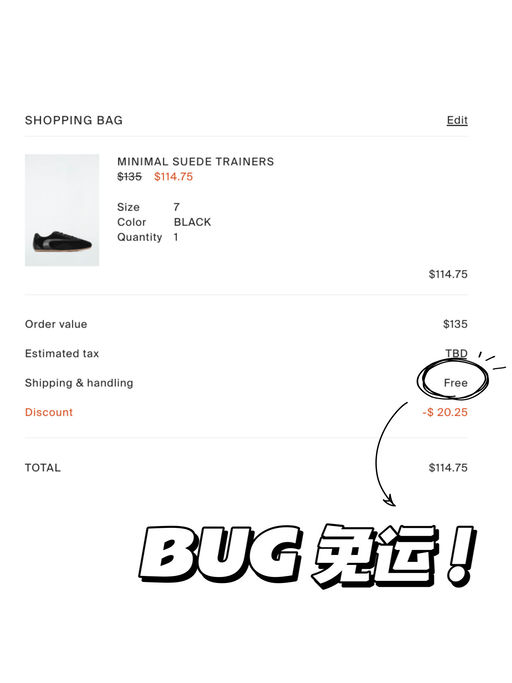Select the Color BLACK value

coord(192,222)
